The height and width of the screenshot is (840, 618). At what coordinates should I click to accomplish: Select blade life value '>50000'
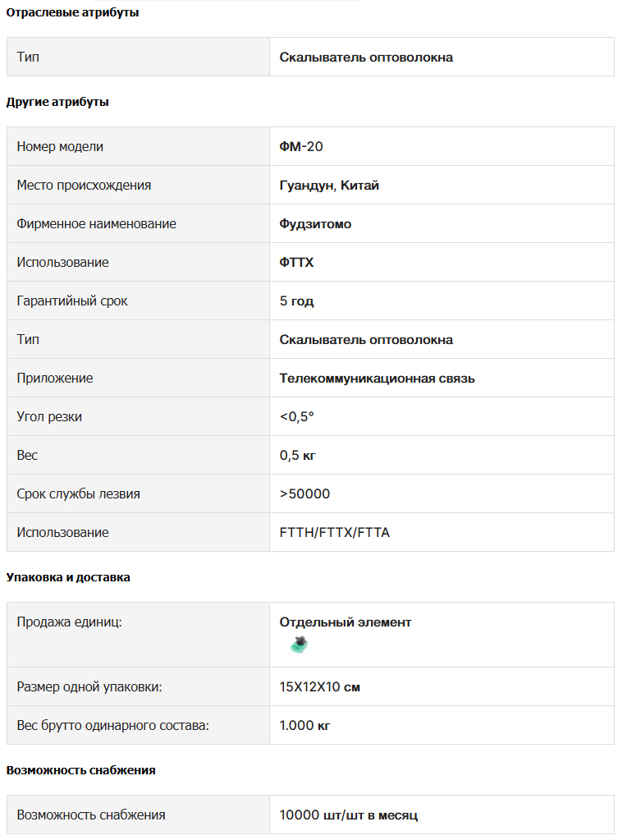[x=304, y=494]
